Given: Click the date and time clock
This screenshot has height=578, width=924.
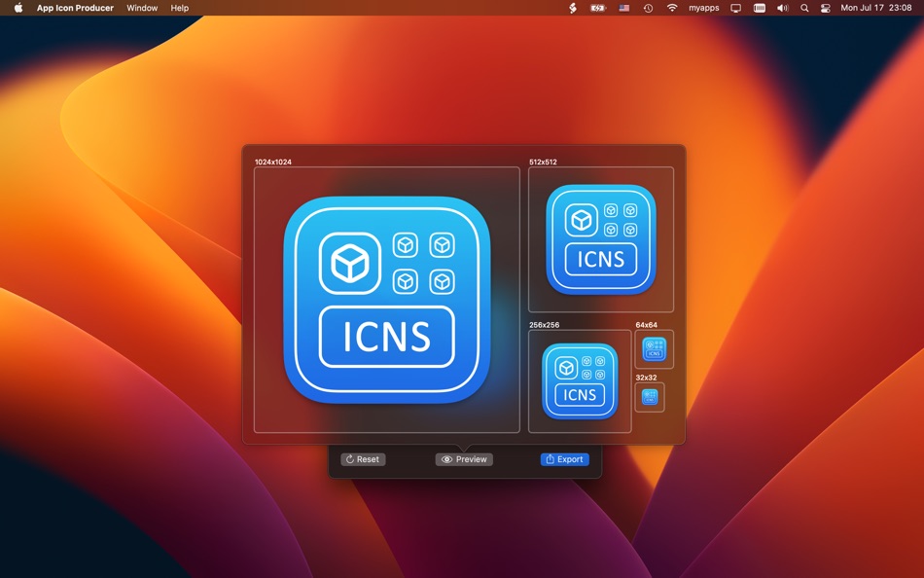Looking at the screenshot, I should pos(875,8).
